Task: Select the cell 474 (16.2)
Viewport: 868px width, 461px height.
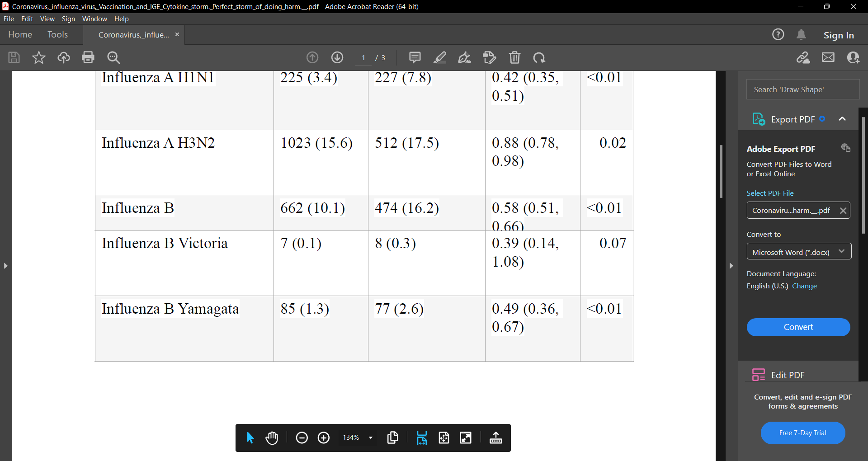Action: (x=407, y=208)
